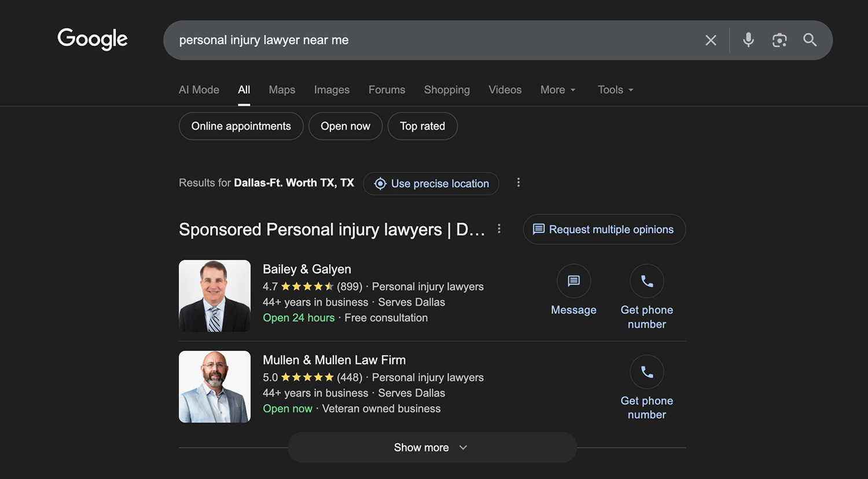Screen dimensions: 868x479
Task: Filter results by Online appointments
Action: click(x=241, y=126)
